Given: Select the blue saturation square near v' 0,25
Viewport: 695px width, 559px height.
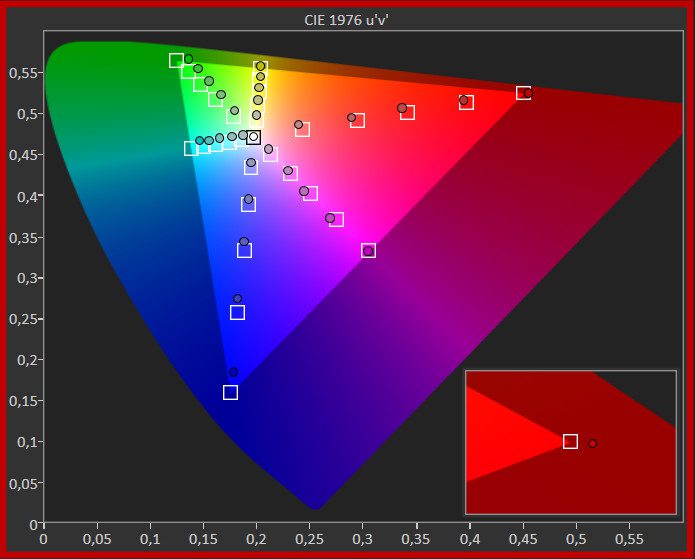Looking at the screenshot, I should 237,312.
